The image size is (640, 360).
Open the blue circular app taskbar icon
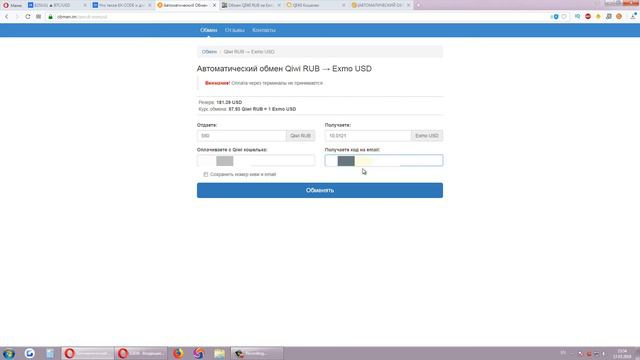tap(29, 353)
